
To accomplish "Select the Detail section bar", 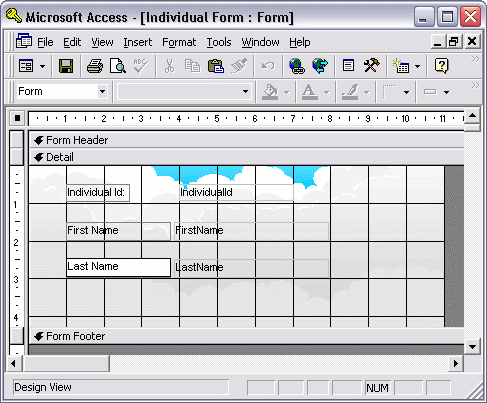I will (246, 157).
